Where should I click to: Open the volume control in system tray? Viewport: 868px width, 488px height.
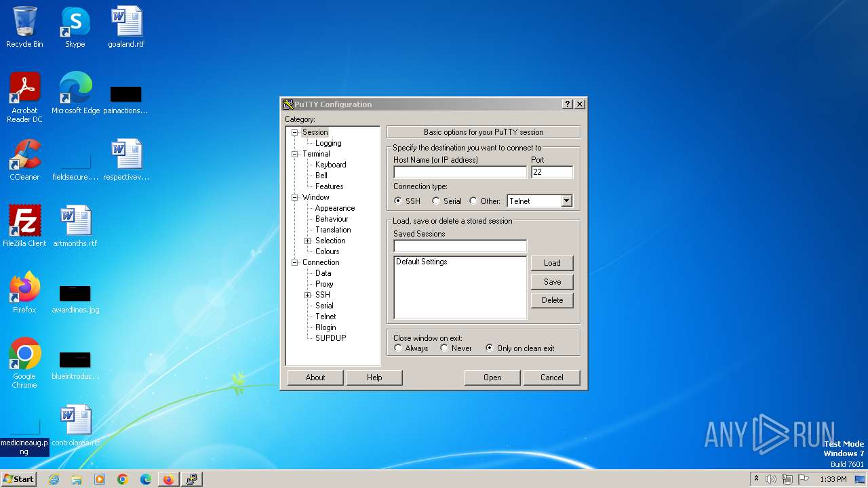point(771,479)
